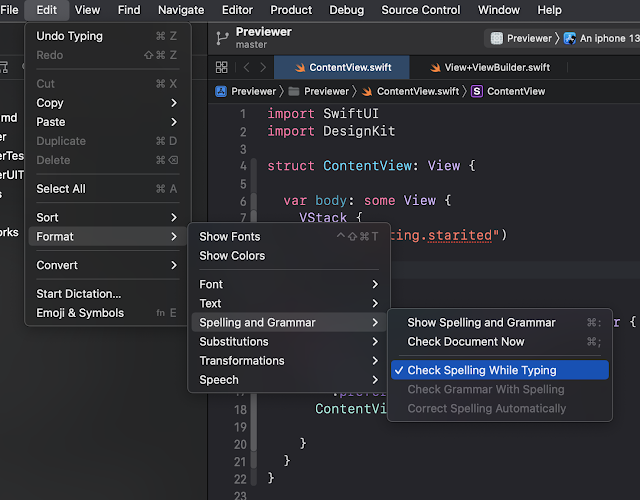Click the Previewer project breadcrumb
The image size is (640, 500).
pyautogui.click(x=246, y=91)
